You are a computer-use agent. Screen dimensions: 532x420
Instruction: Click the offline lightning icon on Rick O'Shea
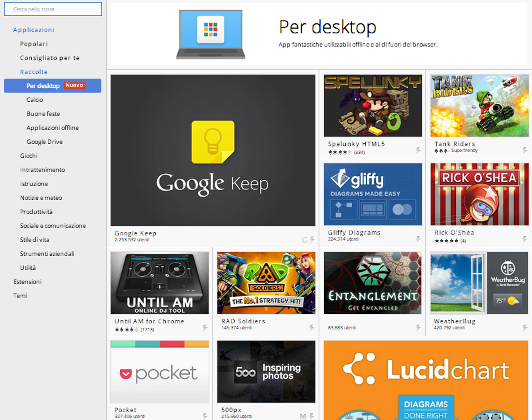click(525, 239)
